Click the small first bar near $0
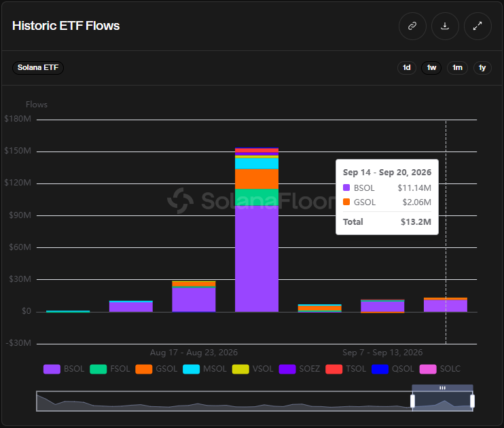The height and width of the screenshot is (428, 504). point(68,311)
